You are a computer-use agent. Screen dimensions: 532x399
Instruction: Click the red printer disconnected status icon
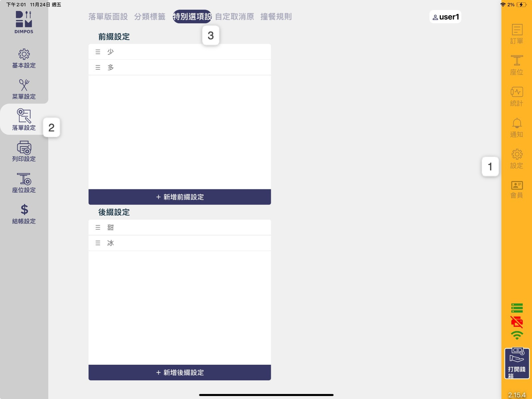tap(517, 322)
